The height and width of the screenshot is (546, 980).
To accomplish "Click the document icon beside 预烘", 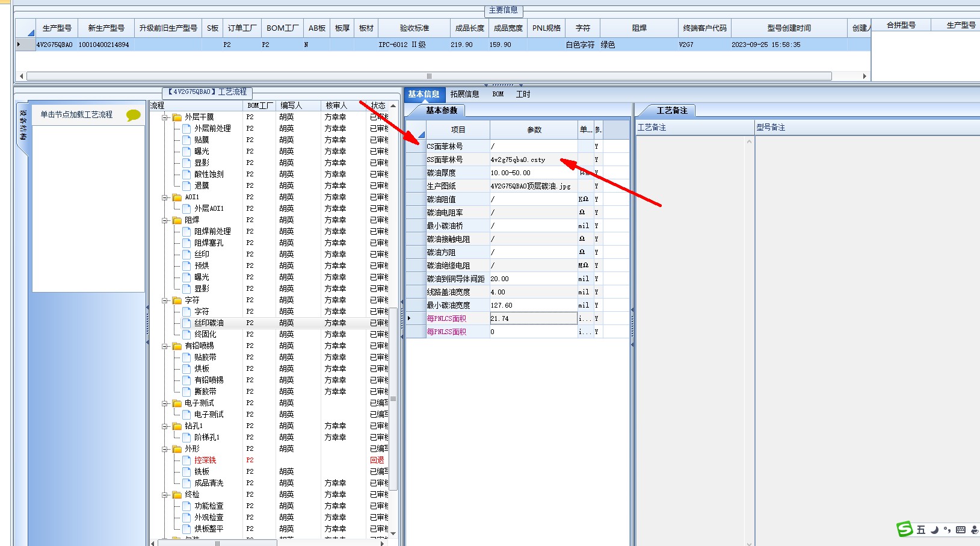I will (x=186, y=266).
